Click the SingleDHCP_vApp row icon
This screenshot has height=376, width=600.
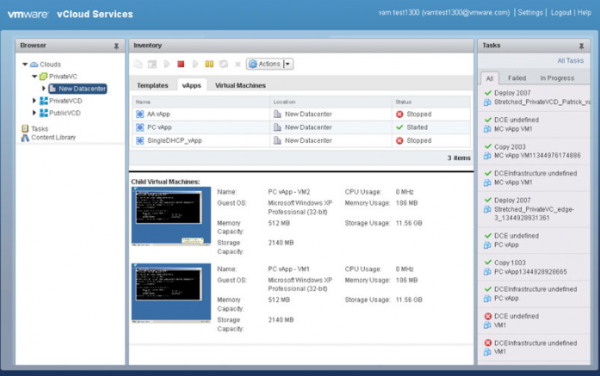pos(140,140)
